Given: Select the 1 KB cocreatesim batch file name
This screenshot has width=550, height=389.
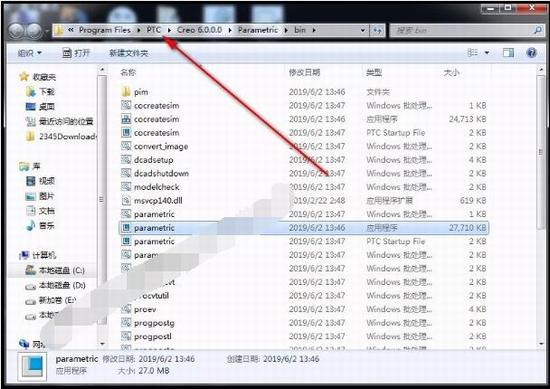Looking at the screenshot, I should [x=156, y=106].
